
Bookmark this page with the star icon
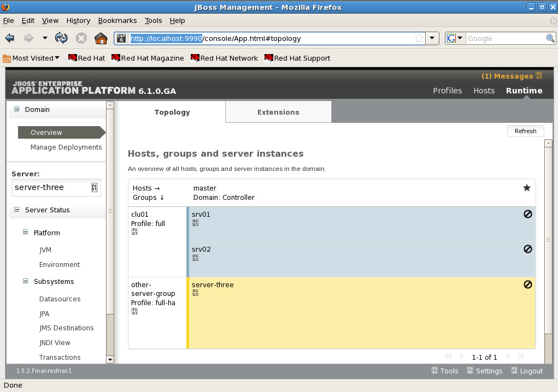[x=419, y=38]
